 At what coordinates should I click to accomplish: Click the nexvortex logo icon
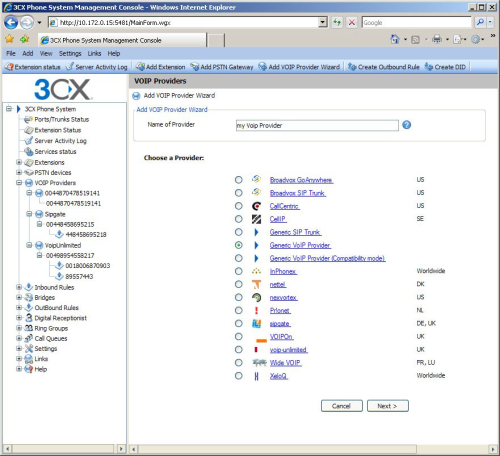tap(256, 297)
